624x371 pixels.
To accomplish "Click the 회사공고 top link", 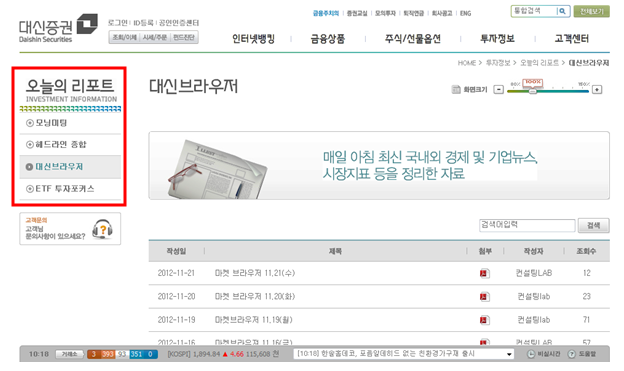I will [442, 13].
